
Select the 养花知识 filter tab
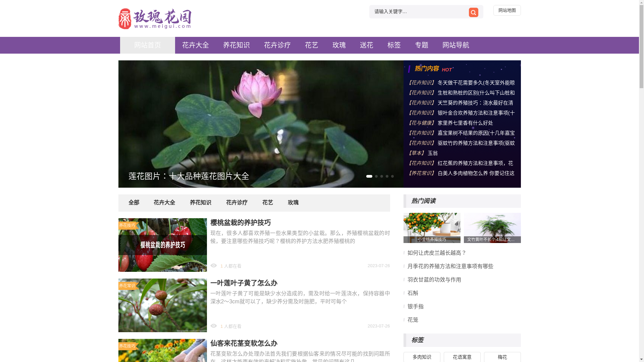click(201, 203)
